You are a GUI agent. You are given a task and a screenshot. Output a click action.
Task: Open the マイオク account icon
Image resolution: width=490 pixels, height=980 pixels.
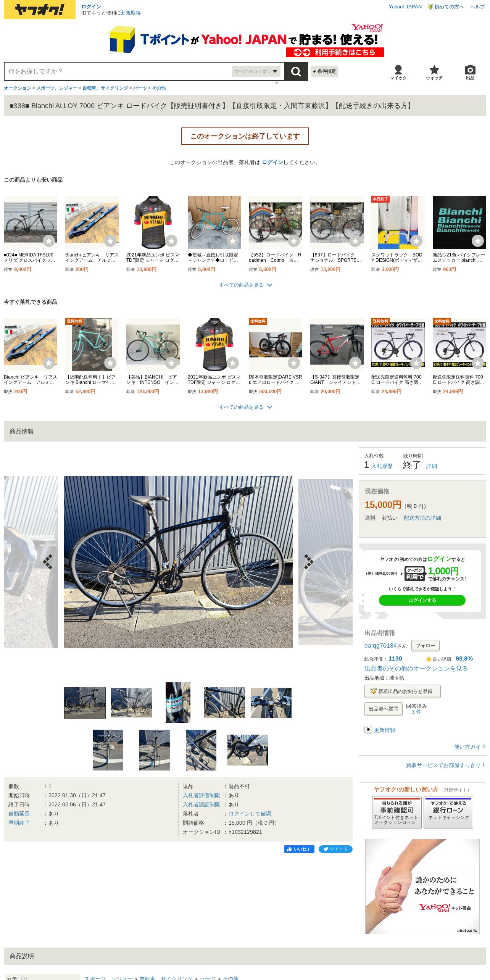coord(398,72)
